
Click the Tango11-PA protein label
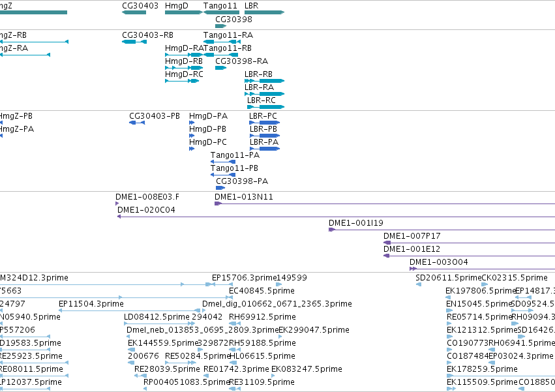pyautogui.click(x=235, y=155)
